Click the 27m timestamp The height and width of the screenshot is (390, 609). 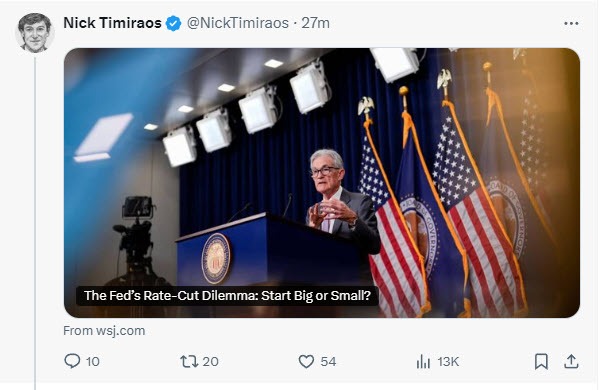(315, 23)
